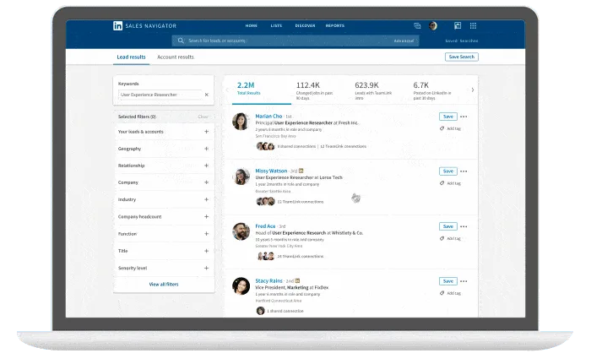Open Reports in top navigation
Viewport: 591px width, 364px height.
point(335,25)
